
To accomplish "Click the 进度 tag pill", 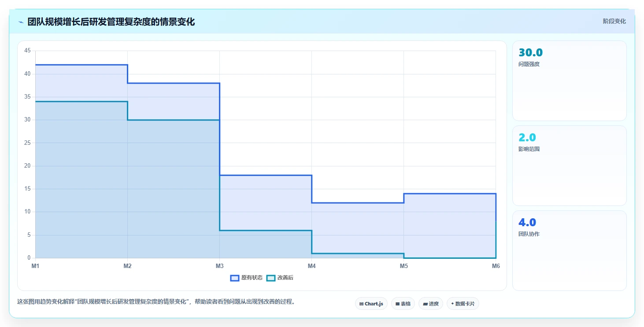I will tap(431, 304).
